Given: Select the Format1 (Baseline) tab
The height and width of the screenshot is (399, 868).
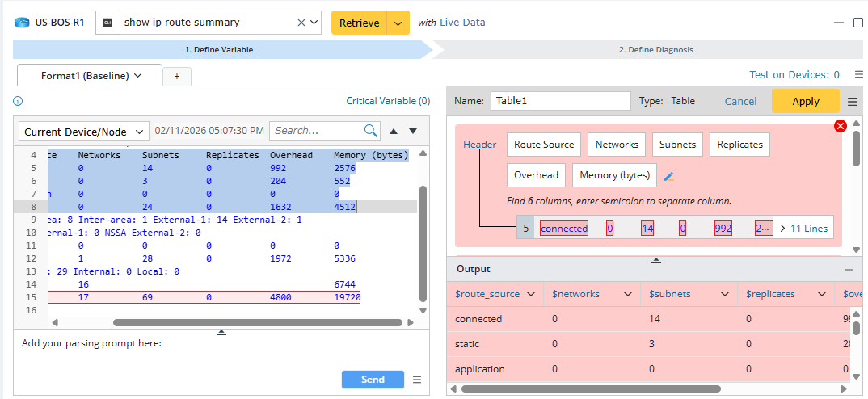Looking at the screenshot, I should (x=91, y=76).
